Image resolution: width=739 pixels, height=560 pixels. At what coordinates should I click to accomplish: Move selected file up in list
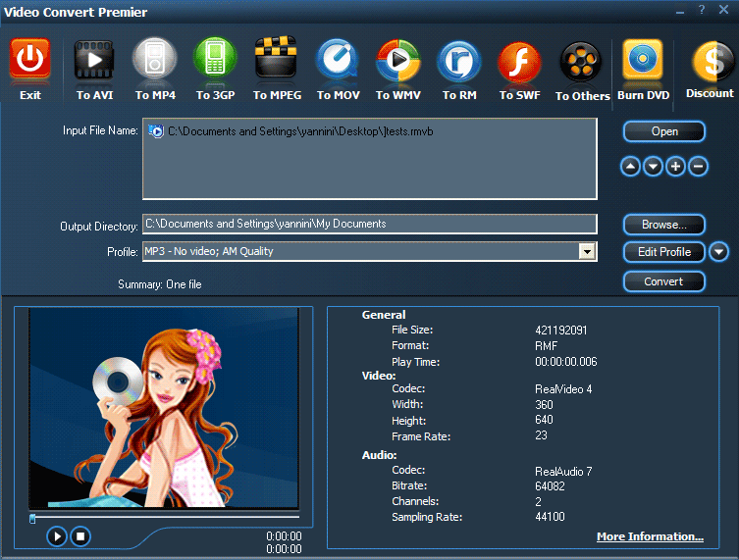tap(630, 167)
